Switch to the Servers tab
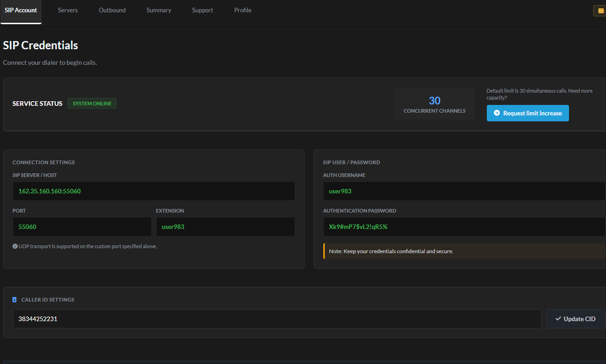Viewport: 606px width, 364px height. coord(68,10)
